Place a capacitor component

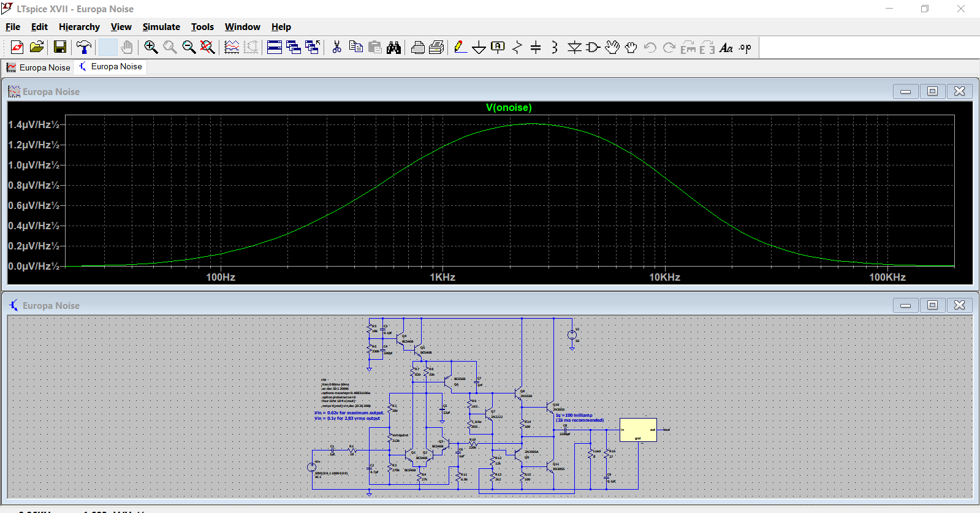click(x=536, y=47)
